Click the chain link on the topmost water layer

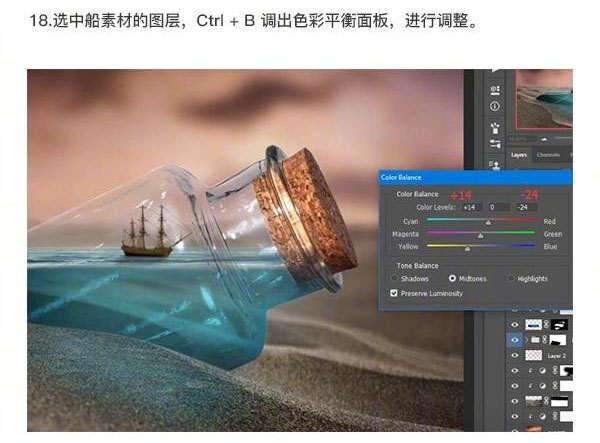pos(546,325)
